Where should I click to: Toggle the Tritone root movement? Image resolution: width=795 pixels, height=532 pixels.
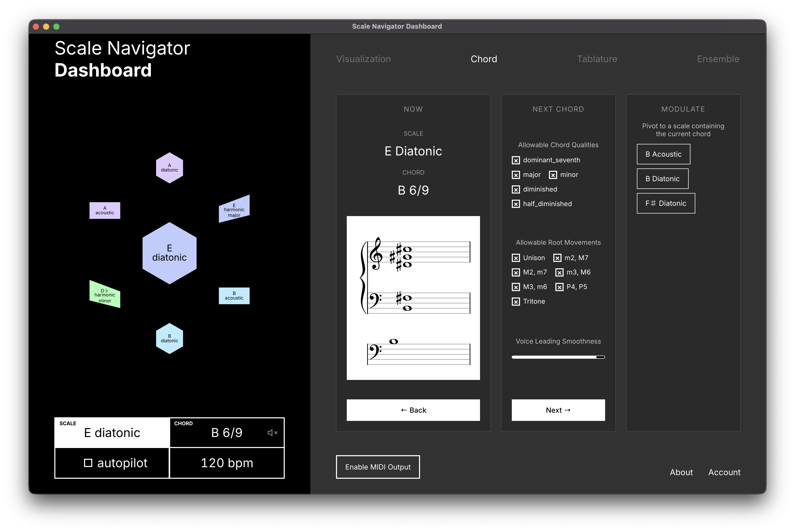point(516,301)
